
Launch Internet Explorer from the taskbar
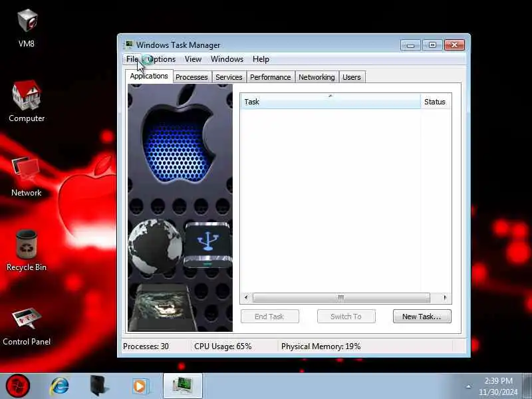click(60, 386)
